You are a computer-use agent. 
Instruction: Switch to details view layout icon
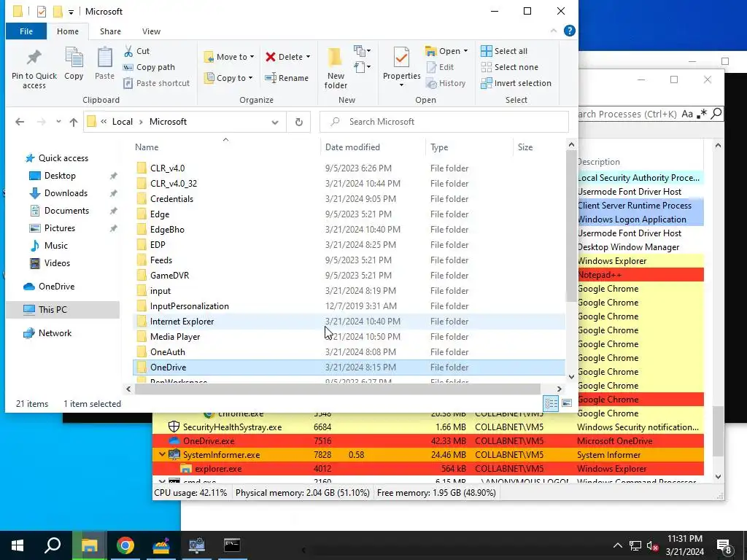click(551, 404)
